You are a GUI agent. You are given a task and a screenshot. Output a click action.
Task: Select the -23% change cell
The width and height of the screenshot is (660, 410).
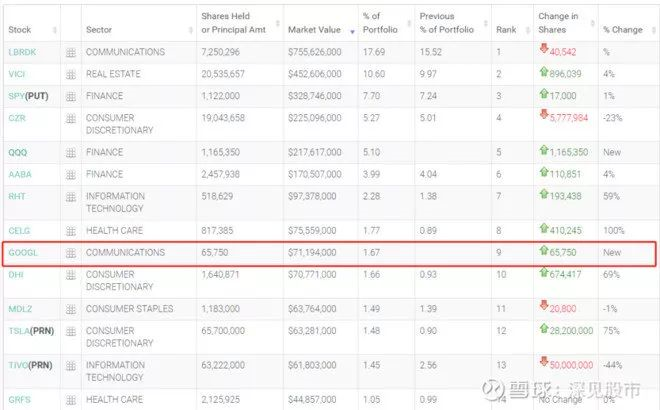pyautogui.click(x=612, y=118)
